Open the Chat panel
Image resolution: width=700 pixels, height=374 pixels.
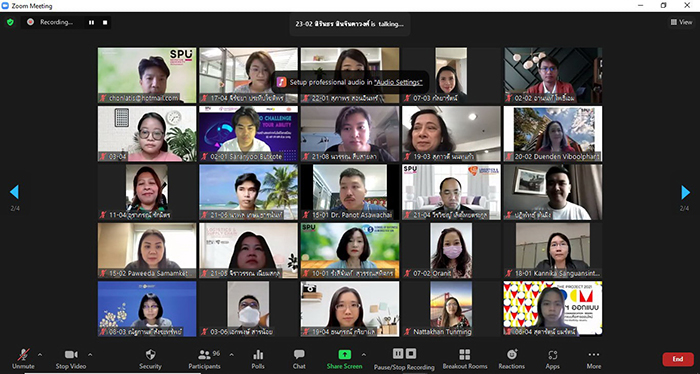pyautogui.click(x=299, y=359)
